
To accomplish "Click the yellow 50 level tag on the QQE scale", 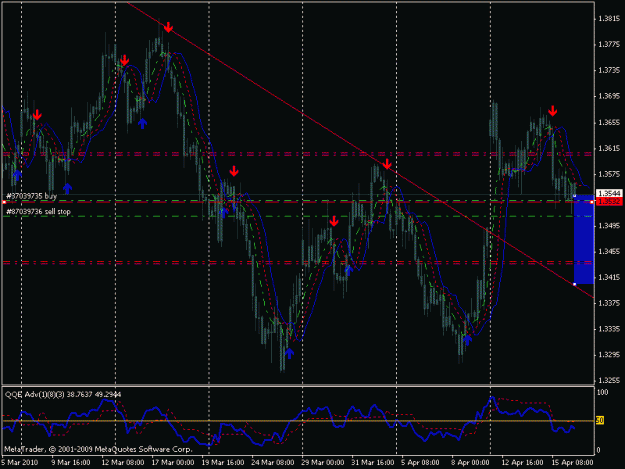I will (600, 420).
